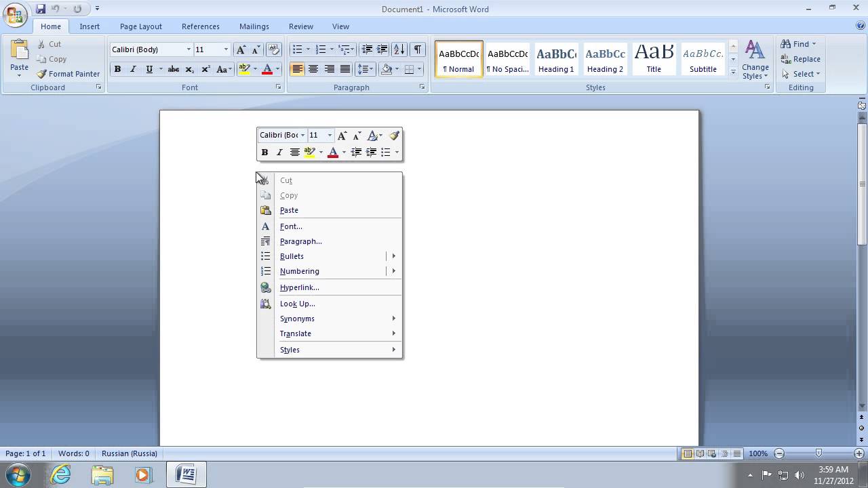Choose Font... in context menu

(x=330, y=226)
